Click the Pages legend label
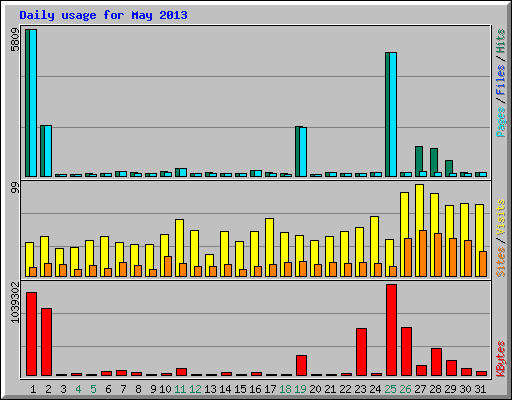 501,122
